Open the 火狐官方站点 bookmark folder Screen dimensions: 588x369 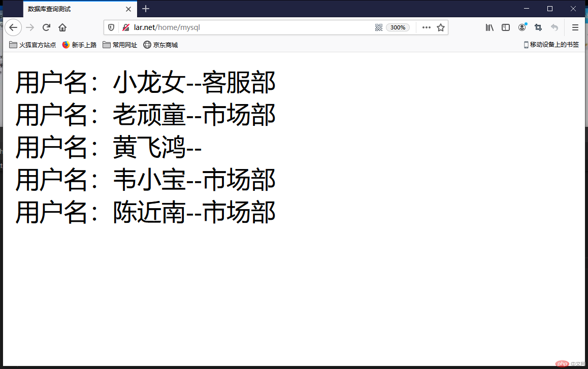click(x=32, y=45)
